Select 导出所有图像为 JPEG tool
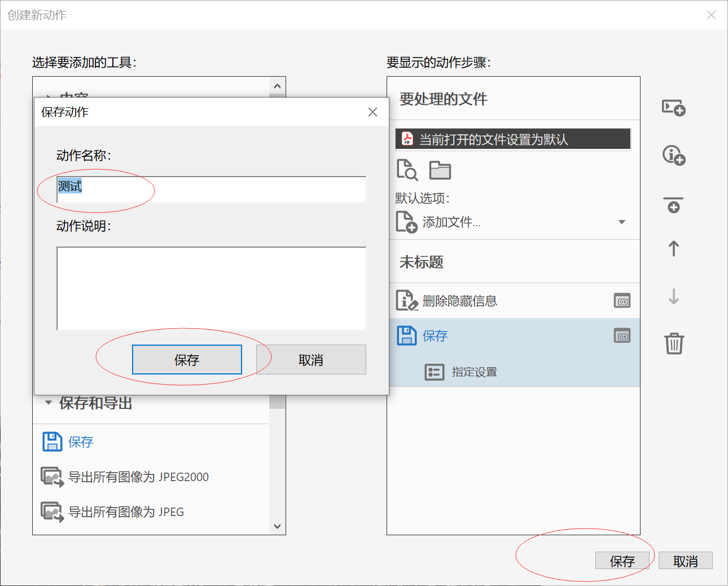728x586 pixels. tap(126, 512)
